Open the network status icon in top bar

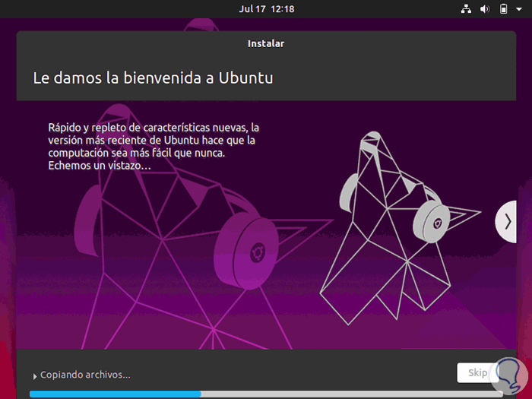[x=466, y=9]
